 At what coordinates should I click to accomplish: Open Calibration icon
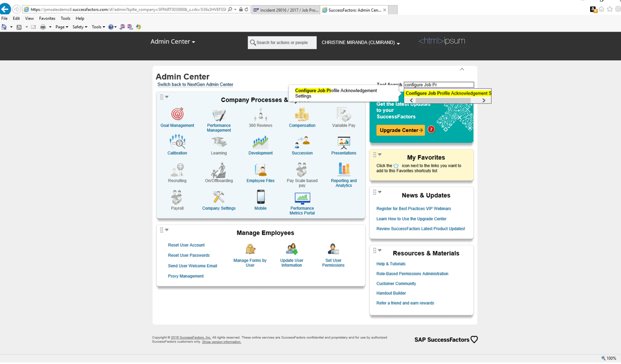point(177,142)
